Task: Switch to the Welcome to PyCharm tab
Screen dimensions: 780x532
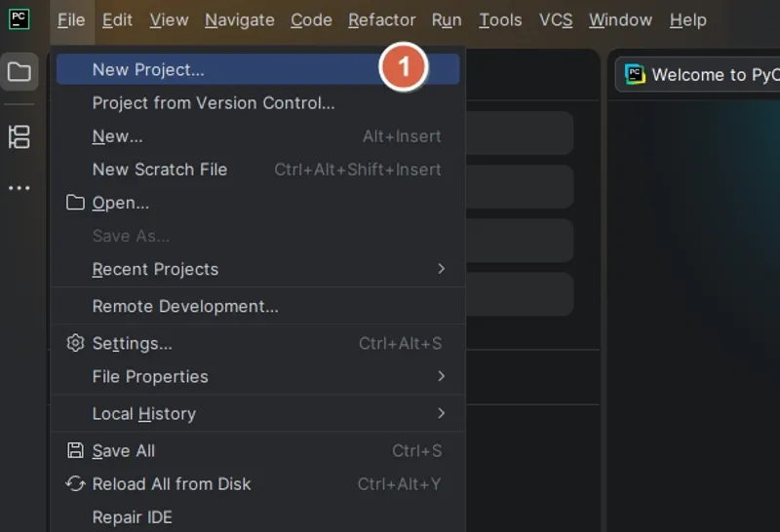Action: click(x=697, y=75)
